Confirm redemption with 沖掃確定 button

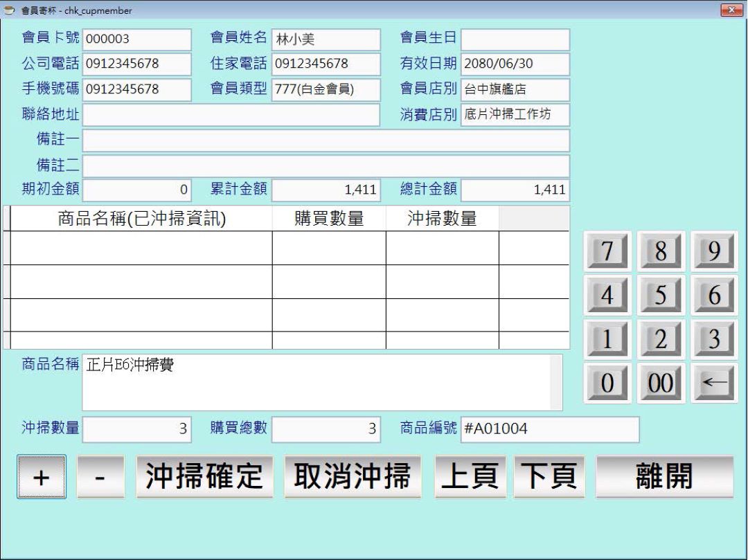pos(205,476)
